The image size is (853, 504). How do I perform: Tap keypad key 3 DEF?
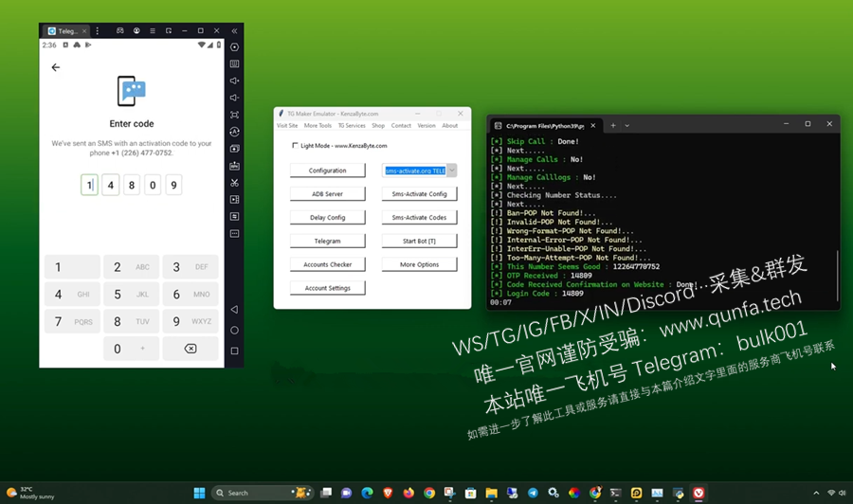click(191, 267)
